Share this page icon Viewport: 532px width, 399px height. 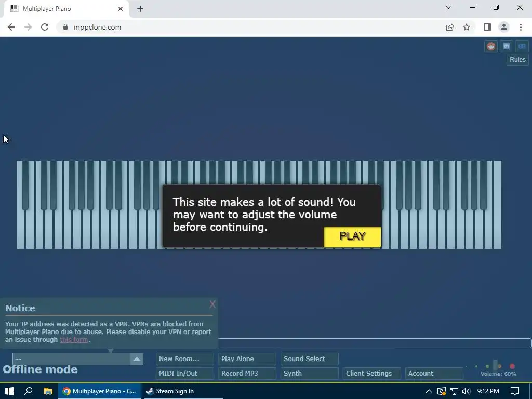click(x=450, y=27)
